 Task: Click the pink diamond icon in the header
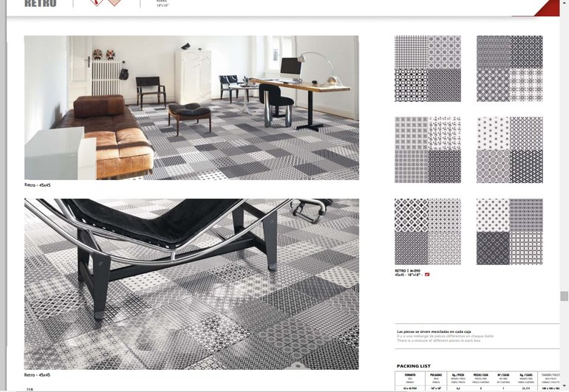[115, 2]
